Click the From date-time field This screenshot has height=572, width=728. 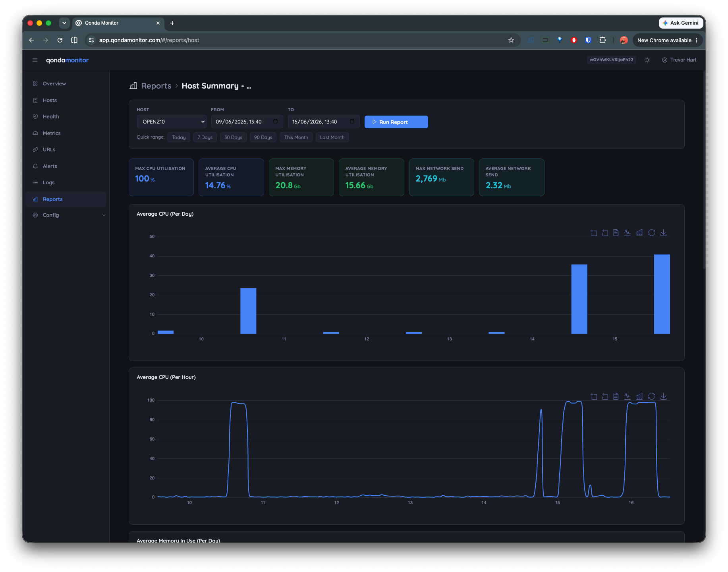tap(247, 122)
